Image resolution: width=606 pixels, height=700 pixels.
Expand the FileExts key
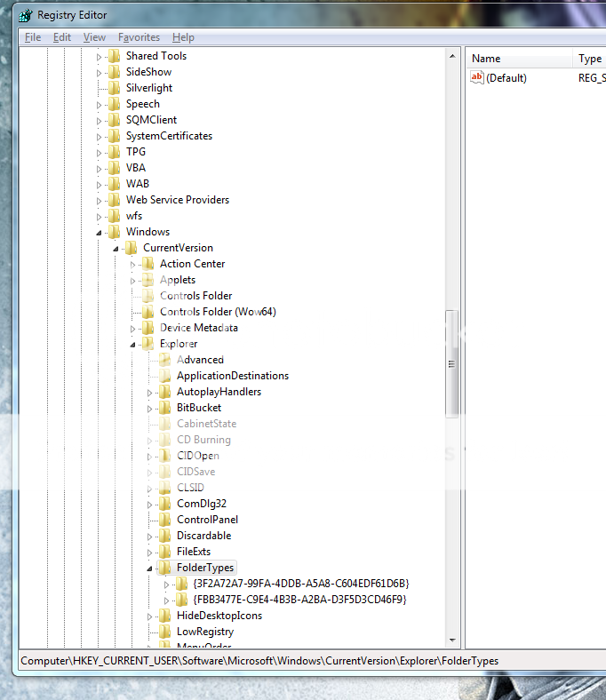pyautogui.click(x=150, y=553)
